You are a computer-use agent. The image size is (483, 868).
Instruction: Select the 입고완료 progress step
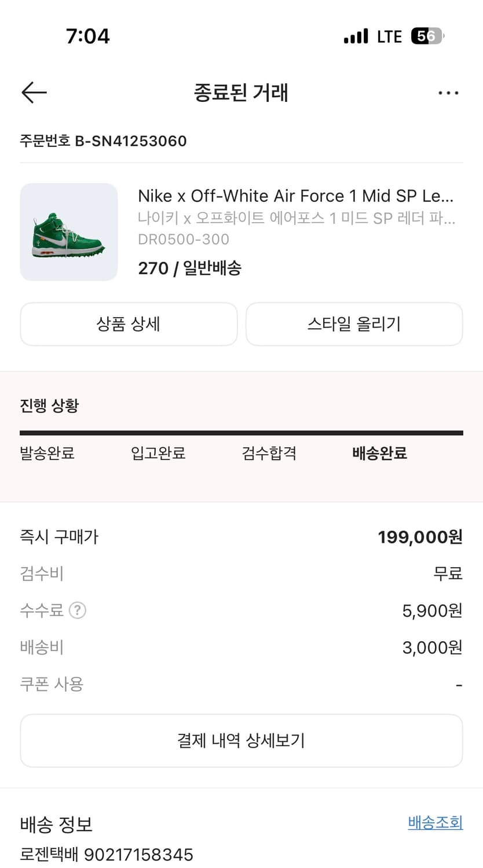tap(158, 453)
